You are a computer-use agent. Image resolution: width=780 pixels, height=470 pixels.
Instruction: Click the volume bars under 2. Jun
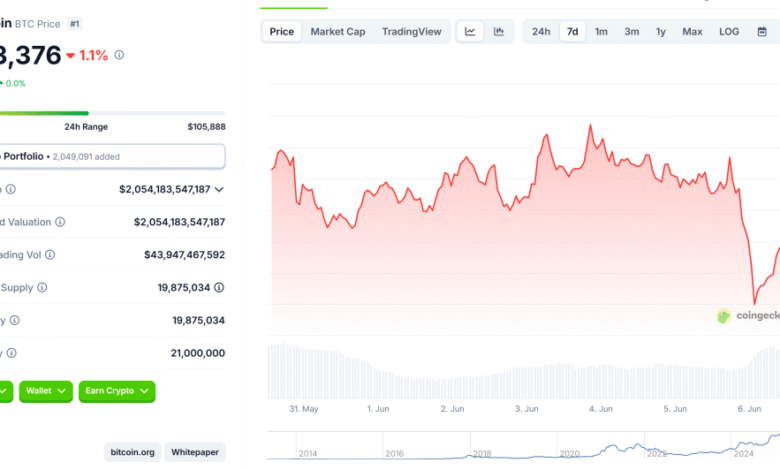(452, 388)
